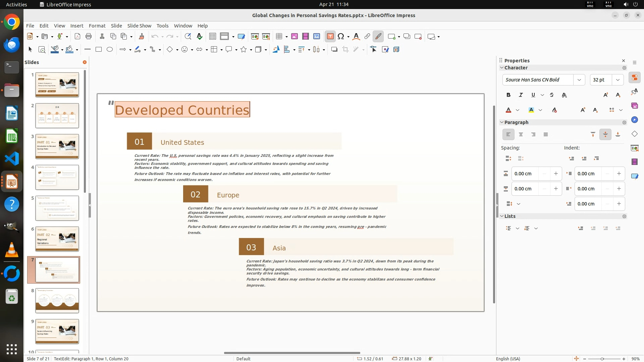The height and width of the screenshot is (362, 644).
Task: Toggle Bold formatting in Properties panel
Action: click(x=508, y=95)
